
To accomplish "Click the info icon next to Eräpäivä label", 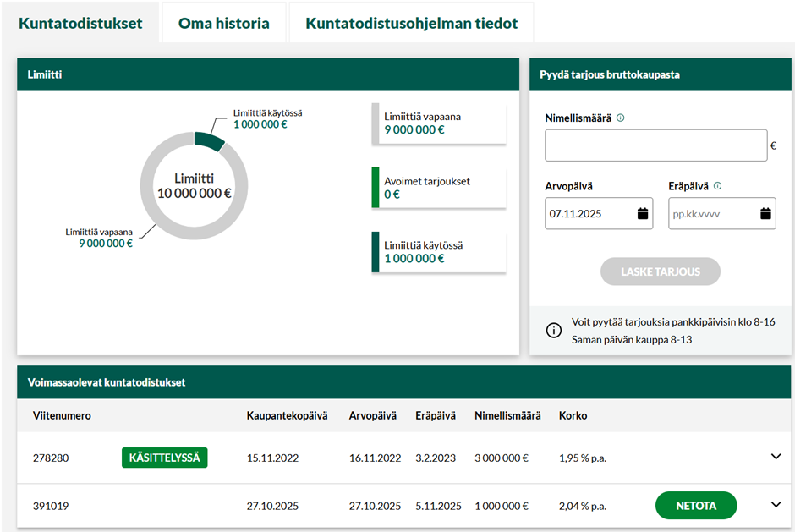I will 718,186.
